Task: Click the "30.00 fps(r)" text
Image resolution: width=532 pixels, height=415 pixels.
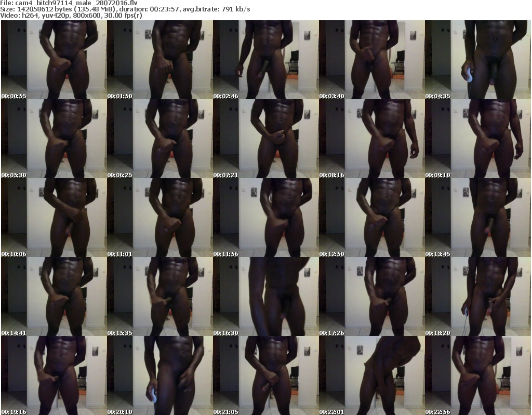Action: click(x=123, y=16)
